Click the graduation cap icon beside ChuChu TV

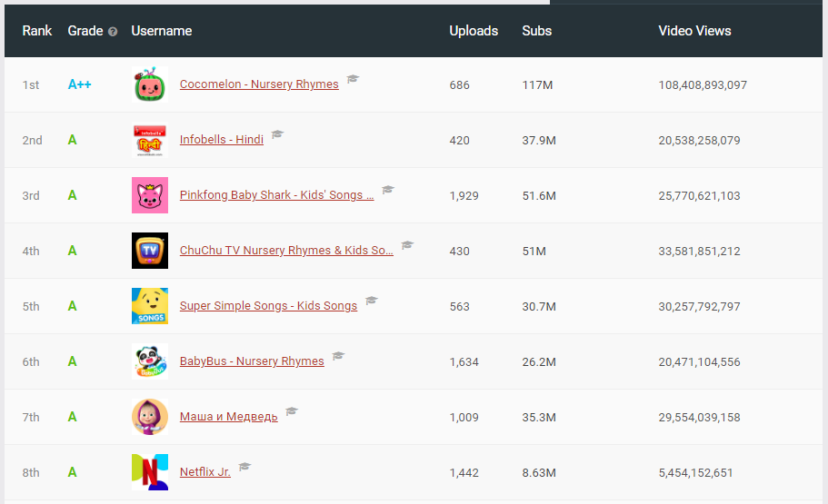(x=407, y=245)
